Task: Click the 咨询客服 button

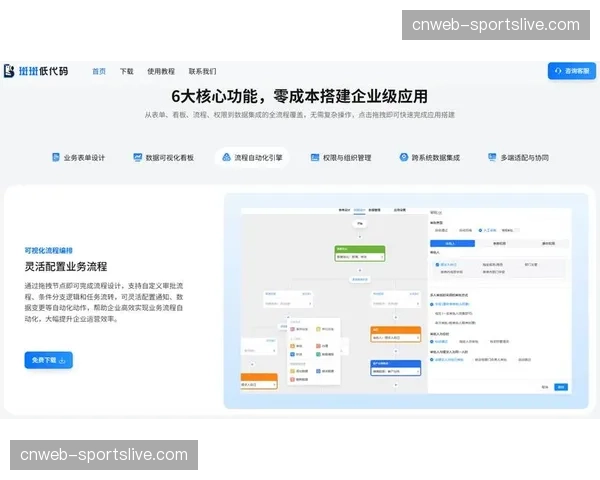Action: pos(572,71)
